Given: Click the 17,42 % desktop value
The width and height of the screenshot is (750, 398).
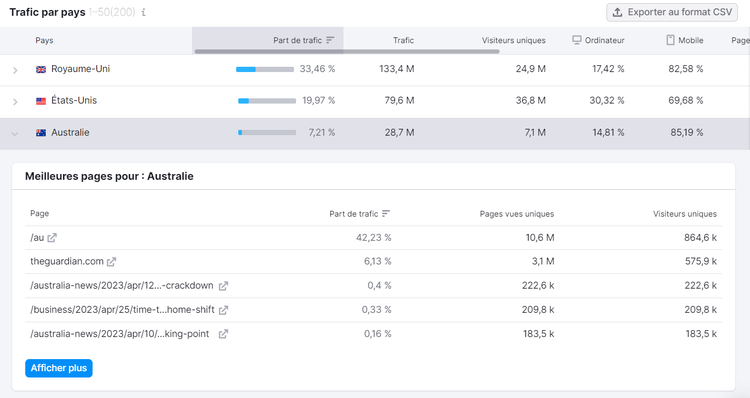Looking at the screenshot, I should point(608,69).
